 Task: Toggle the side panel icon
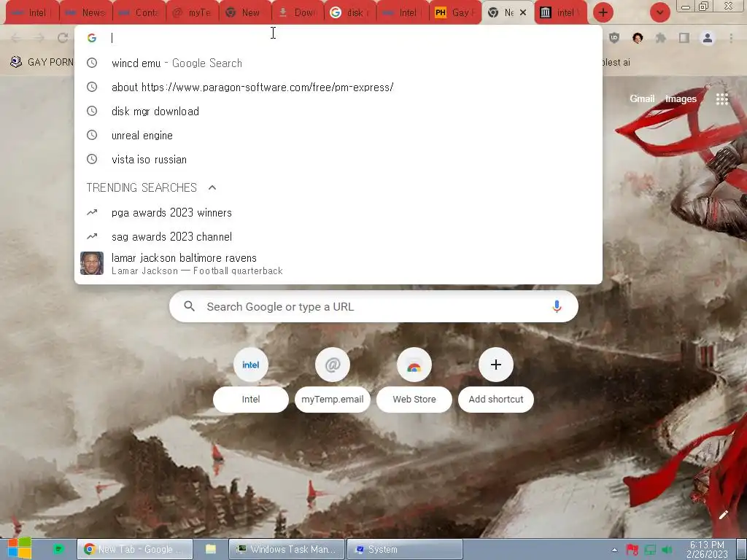pyautogui.click(x=684, y=38)
